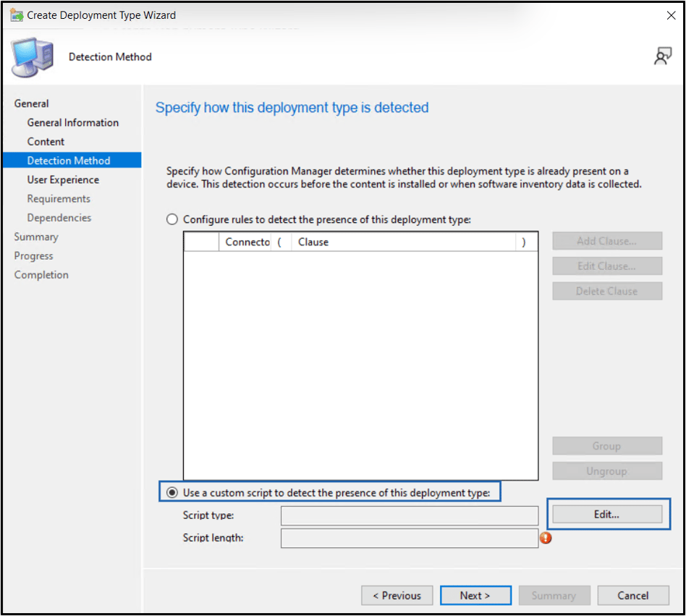The image size is (686, 616).
Task: Click the 'Script length:' label
Action: pyautogui.click(x=213, y=538)
